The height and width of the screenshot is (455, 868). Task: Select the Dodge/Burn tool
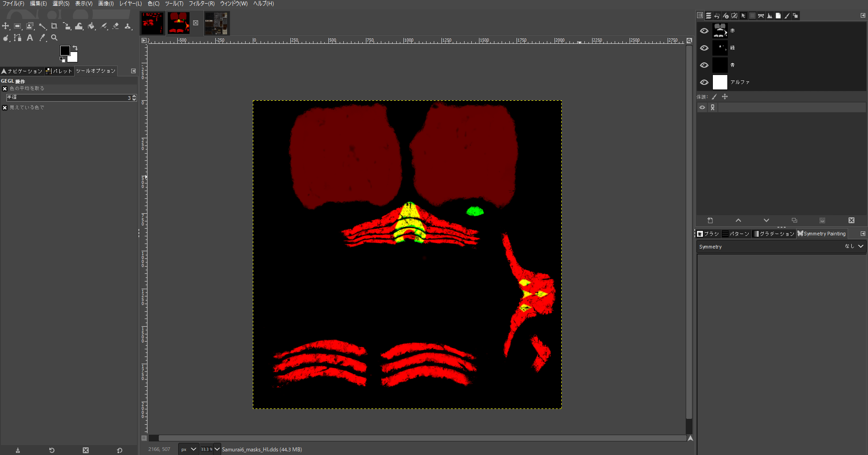pos(6,38)
